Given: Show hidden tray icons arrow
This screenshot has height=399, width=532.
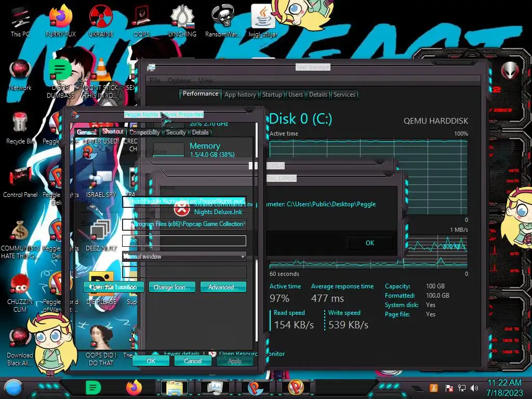Looking at the screenshot, I should (x=417, y=389).
